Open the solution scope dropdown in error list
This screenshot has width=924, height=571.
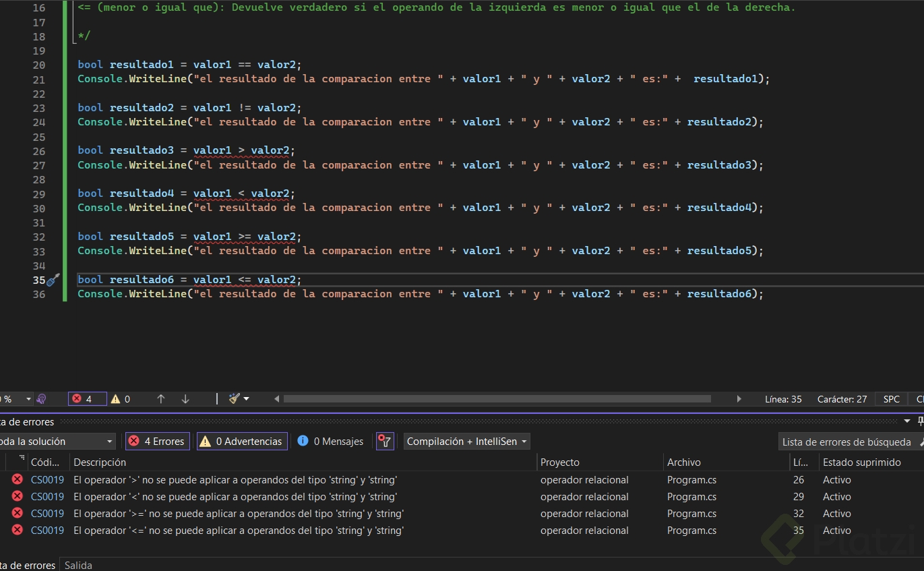pyautogui.click(x=57, y=442)
